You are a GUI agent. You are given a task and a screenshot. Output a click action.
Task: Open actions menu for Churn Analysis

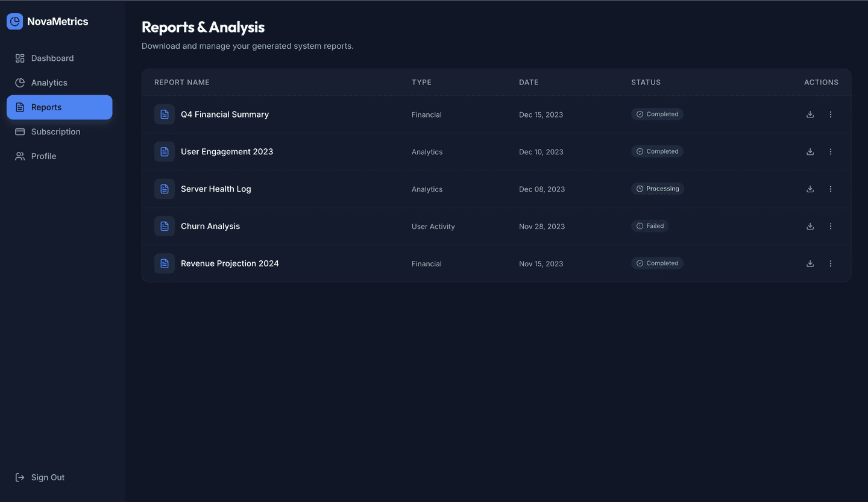coord(830,226)
